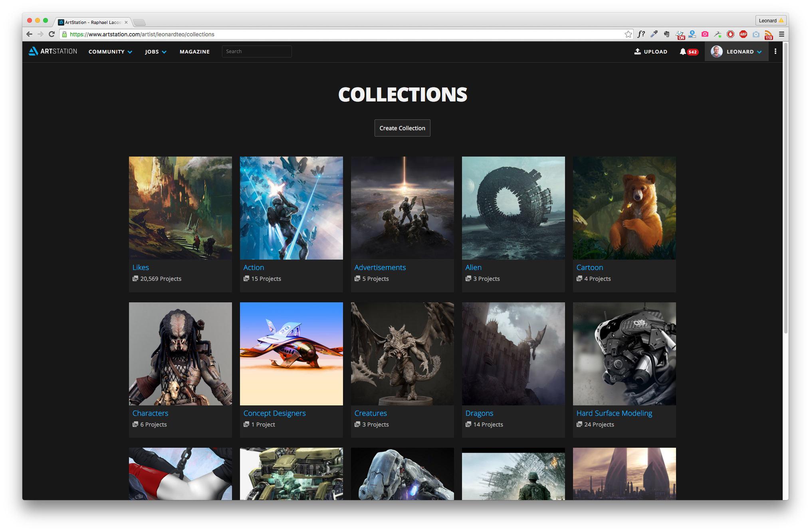The width and height of the screenshot is (811, 532).
Task: Open the Leonard user account dropdown
Action: click(736, 52)
